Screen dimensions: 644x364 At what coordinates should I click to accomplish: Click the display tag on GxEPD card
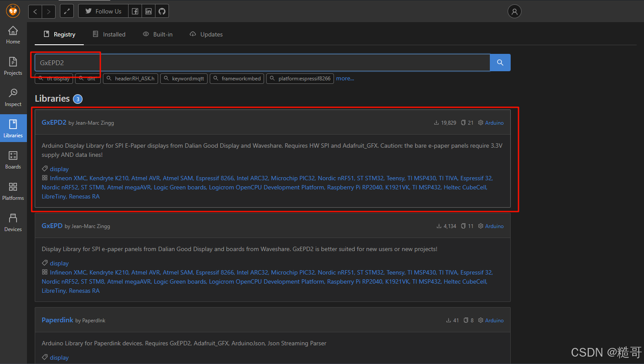click(x=59, y=263)
